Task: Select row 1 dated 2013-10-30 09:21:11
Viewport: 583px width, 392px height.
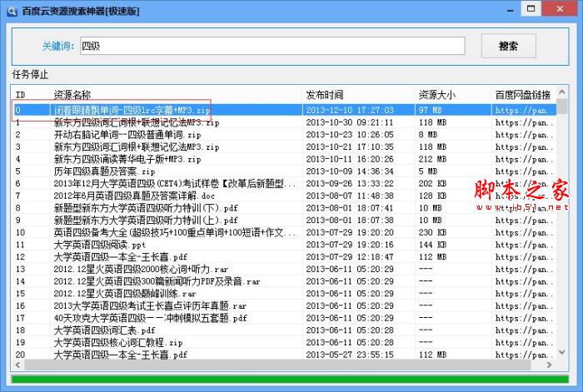Action: click(x=285, y=122)
